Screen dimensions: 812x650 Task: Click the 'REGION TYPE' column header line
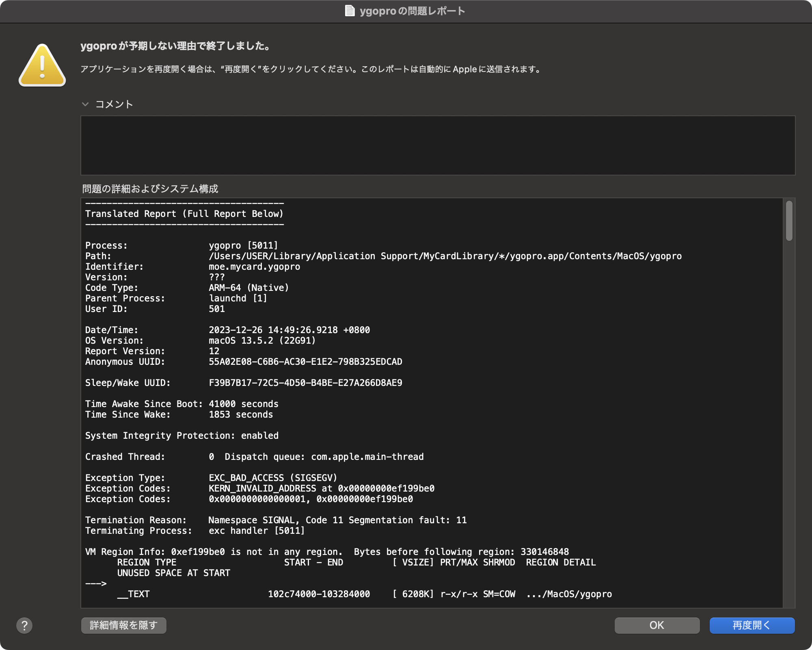[x=356, y=562]
